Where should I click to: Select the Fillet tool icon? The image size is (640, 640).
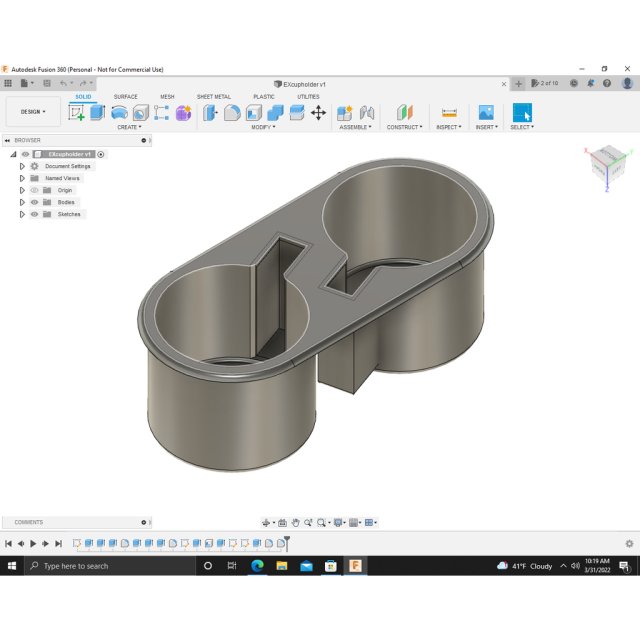pos(232,113)
